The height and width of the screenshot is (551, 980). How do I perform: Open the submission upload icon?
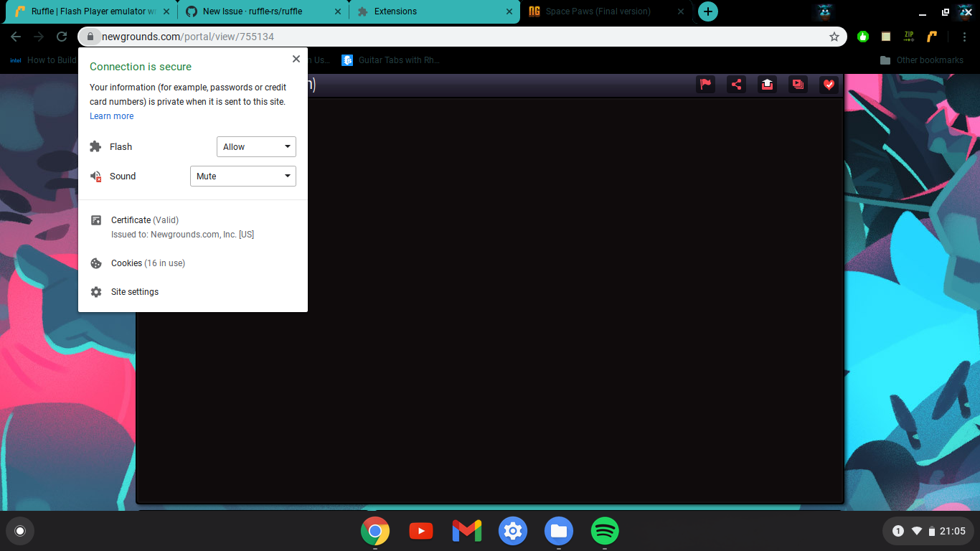click(x=767, y=84)
